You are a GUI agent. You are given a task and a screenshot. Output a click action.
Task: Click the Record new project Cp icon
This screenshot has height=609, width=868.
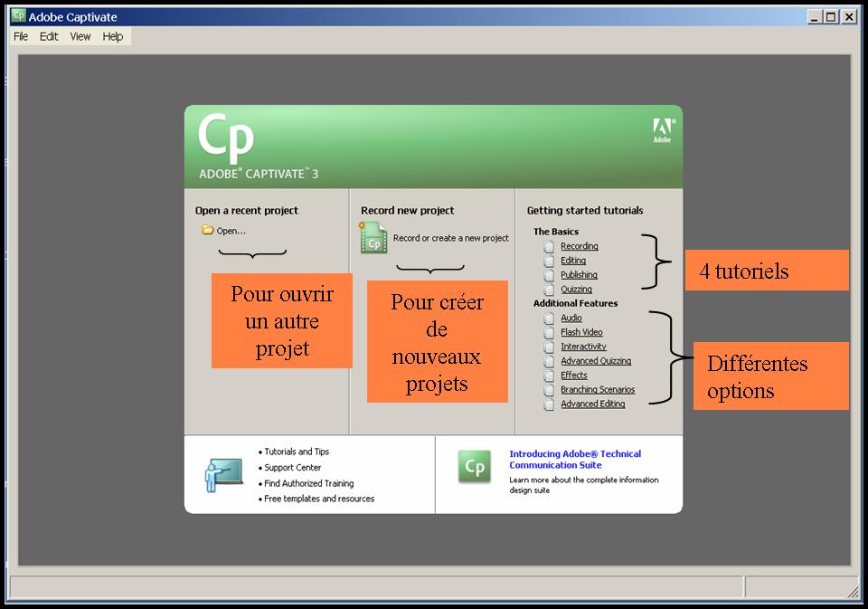(373, 238)
